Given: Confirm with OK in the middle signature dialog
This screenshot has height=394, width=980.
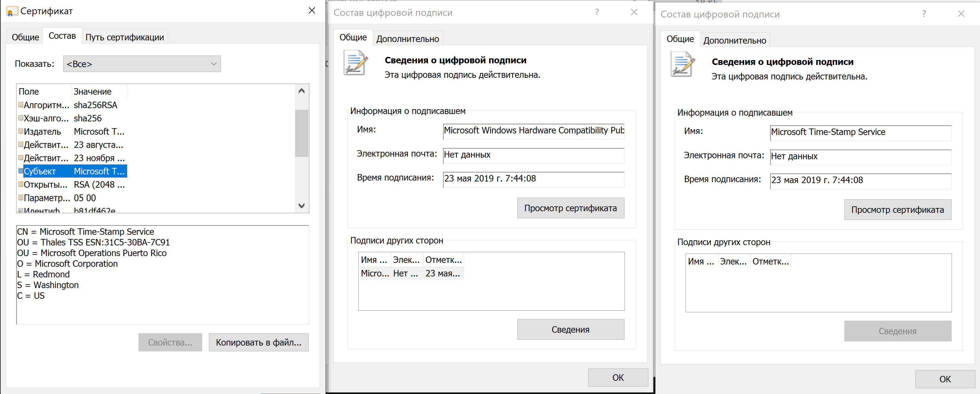Looking at the screenshot, I should (x=618, y=377).
